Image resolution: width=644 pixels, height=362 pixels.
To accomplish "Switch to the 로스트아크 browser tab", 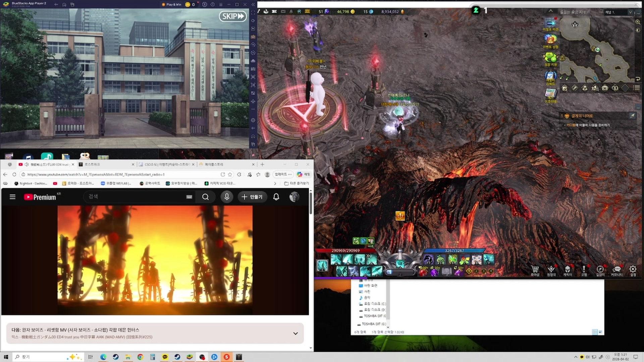I will tap(92, 165).
